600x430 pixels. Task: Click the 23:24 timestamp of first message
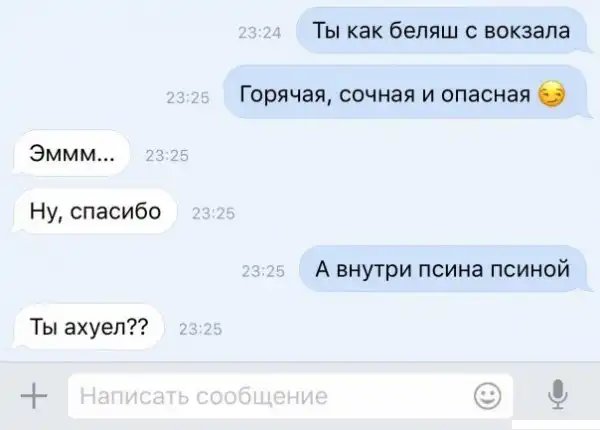click(x=259, y=33)
